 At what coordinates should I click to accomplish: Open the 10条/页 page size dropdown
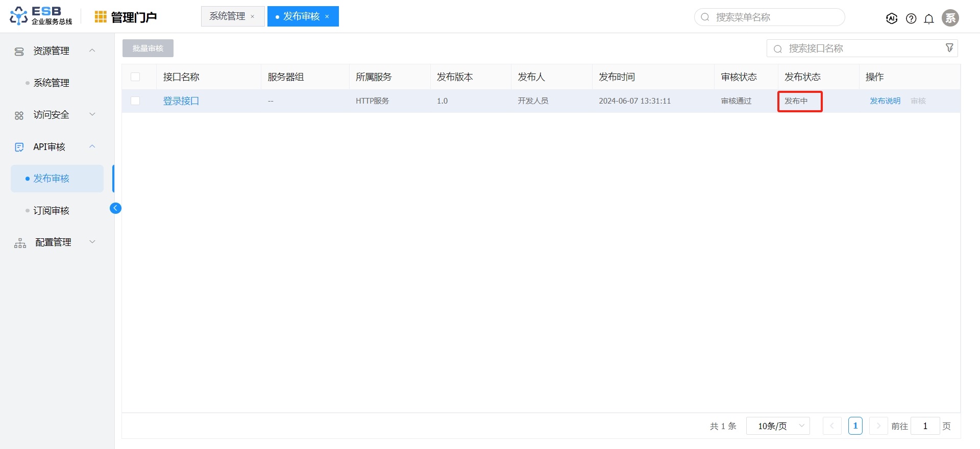click(778, 426)
